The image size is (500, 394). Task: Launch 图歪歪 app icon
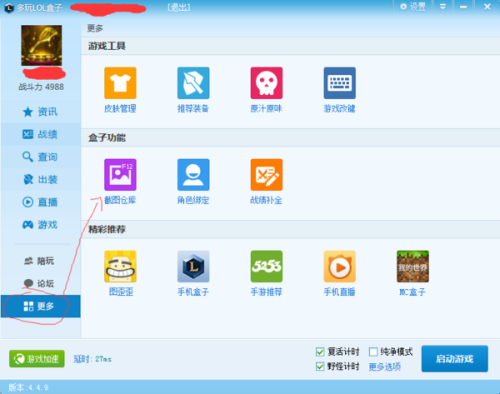coord(120,266)
